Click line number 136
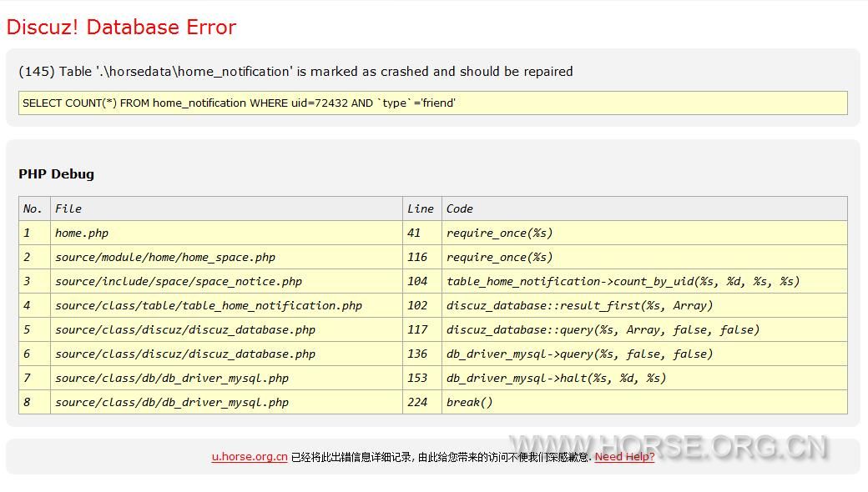Screen dimensions: 868x492 point(422,354)
